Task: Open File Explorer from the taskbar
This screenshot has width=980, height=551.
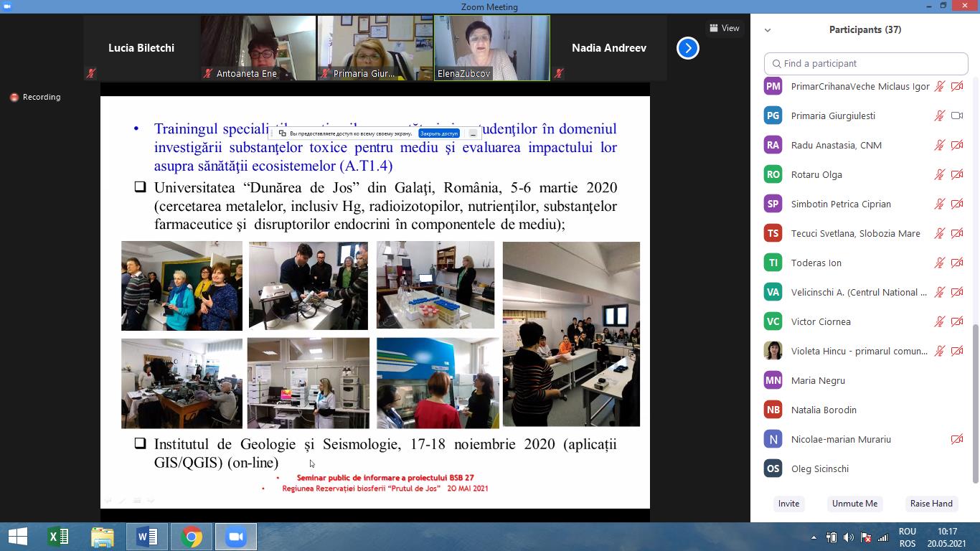Action: coord(103,537)
